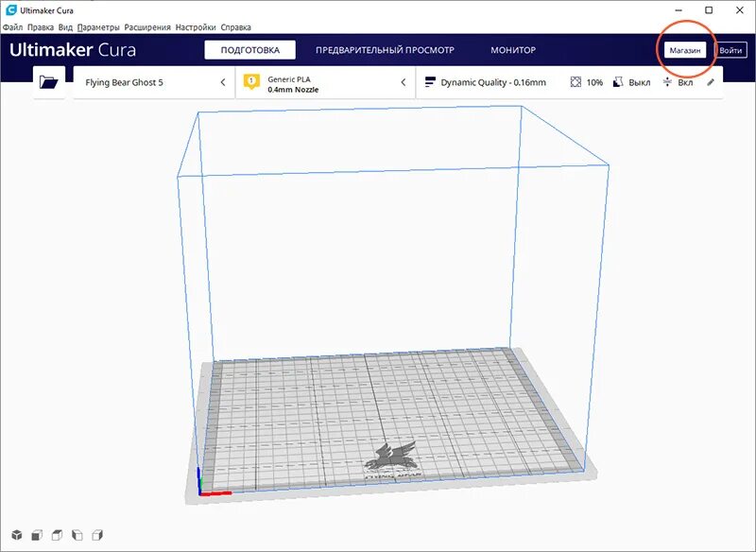Open the Вид menu

pyautogui.click(x=65, y=27)
